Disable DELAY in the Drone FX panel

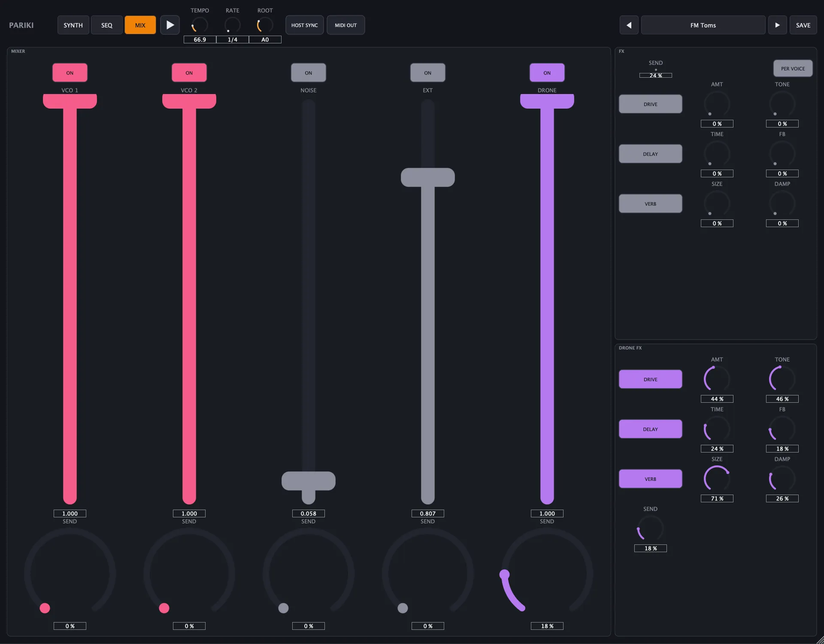[x=650, y=429]
